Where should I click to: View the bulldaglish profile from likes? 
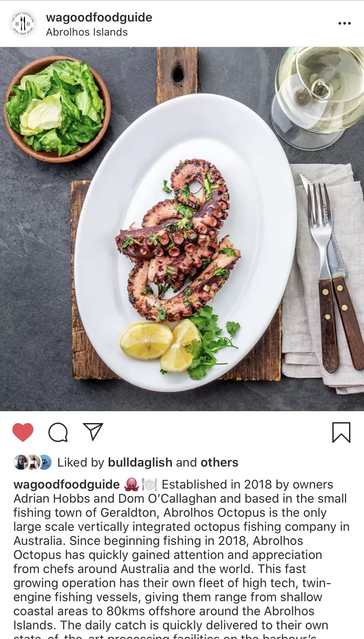click(x=140, y=463)
